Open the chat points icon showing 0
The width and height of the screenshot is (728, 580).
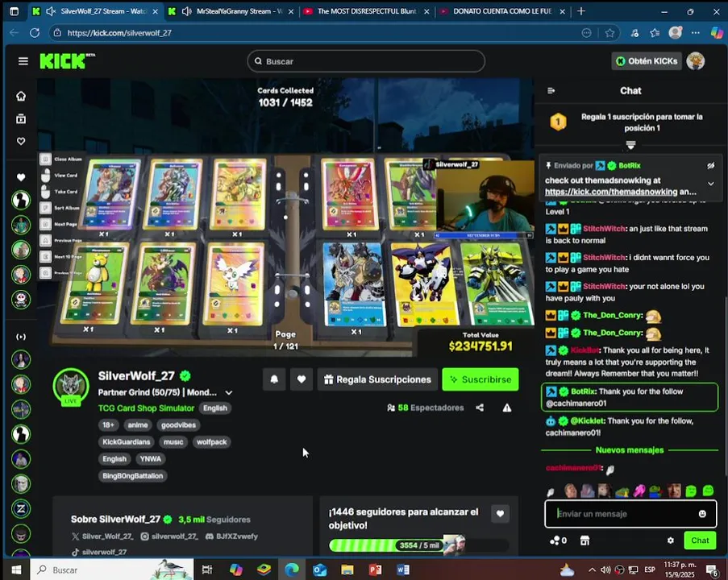(x=559, y=540)
